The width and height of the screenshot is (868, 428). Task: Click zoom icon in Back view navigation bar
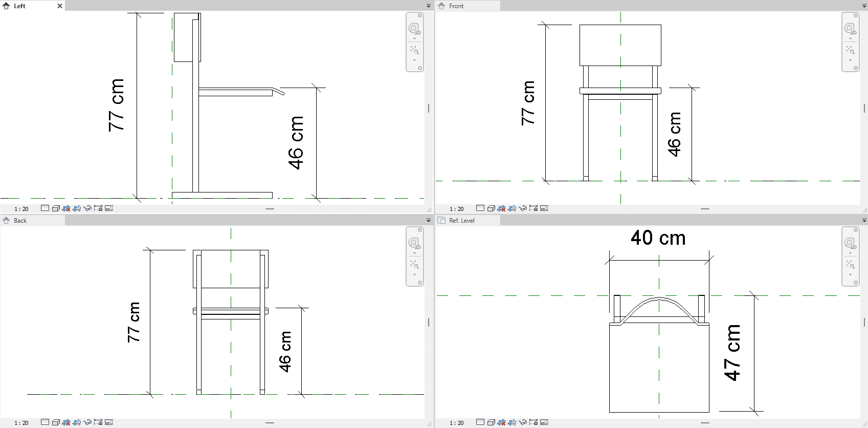tap(414, 265)
